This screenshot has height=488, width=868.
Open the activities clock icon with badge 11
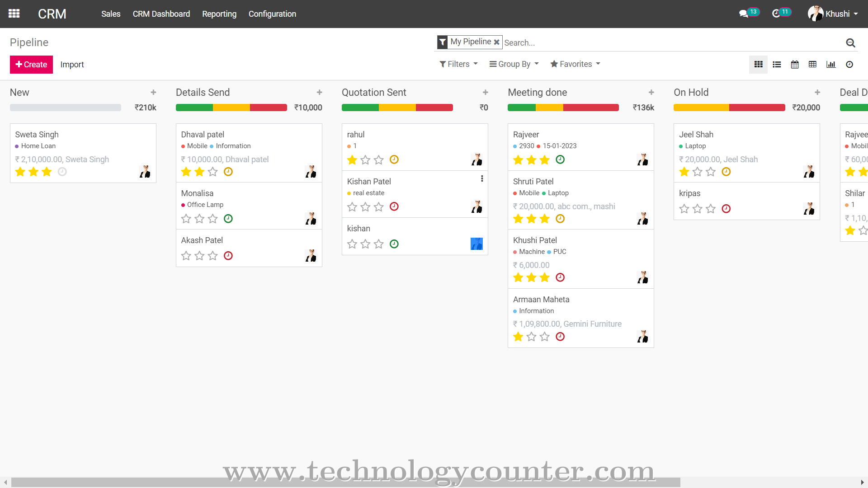tap(781, 14)
